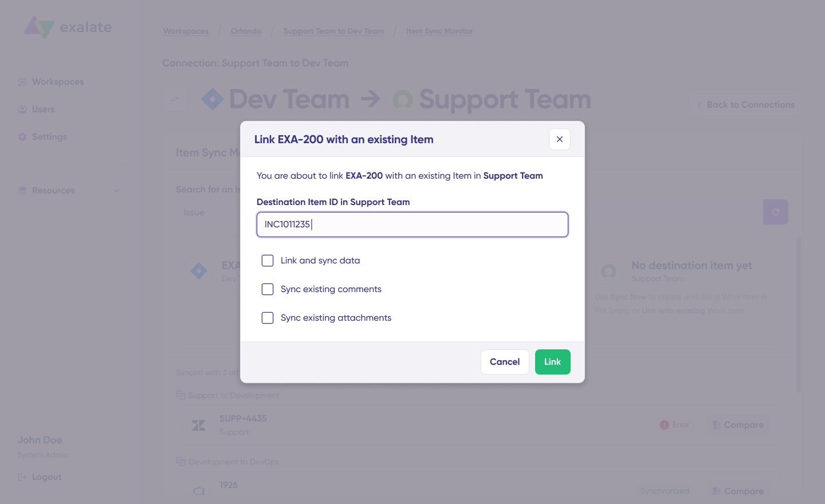Viewport: 825px width, 504px height.
Task: Click the Resources layers icon
Action: (22, 190)
